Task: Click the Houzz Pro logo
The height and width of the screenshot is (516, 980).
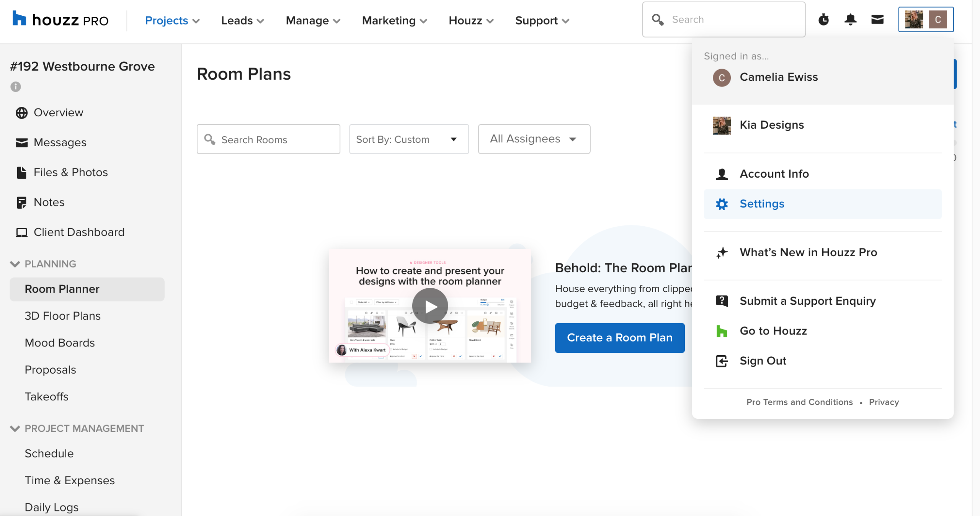Action: pyautogui.click(x=60, y=20)
